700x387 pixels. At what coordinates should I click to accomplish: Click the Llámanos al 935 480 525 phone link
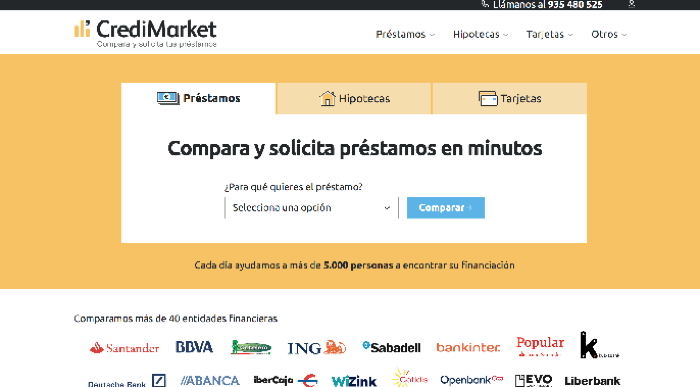(x=547, y=4)
